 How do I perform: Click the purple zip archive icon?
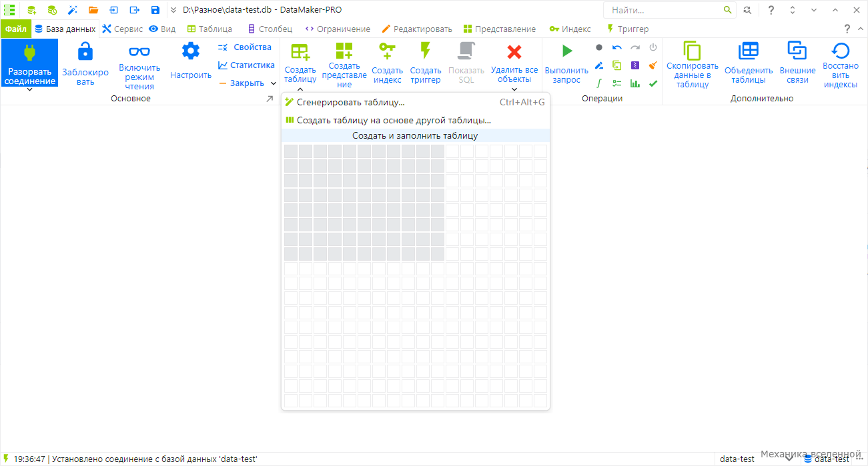coord(635,65)
